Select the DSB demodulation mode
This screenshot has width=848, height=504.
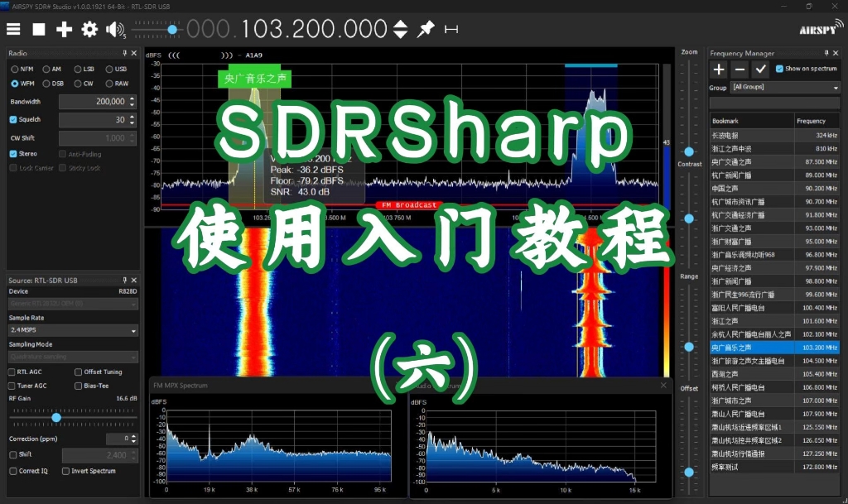[53, 84]
